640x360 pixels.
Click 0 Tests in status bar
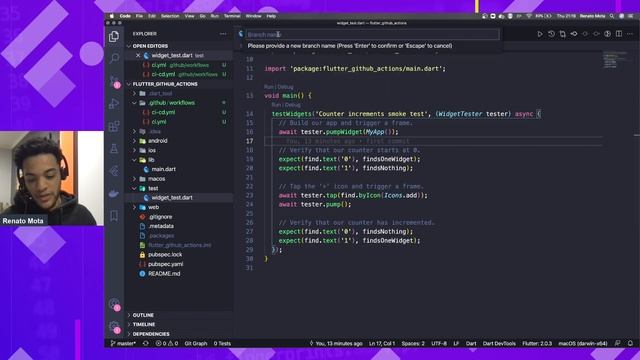point(222,344)
